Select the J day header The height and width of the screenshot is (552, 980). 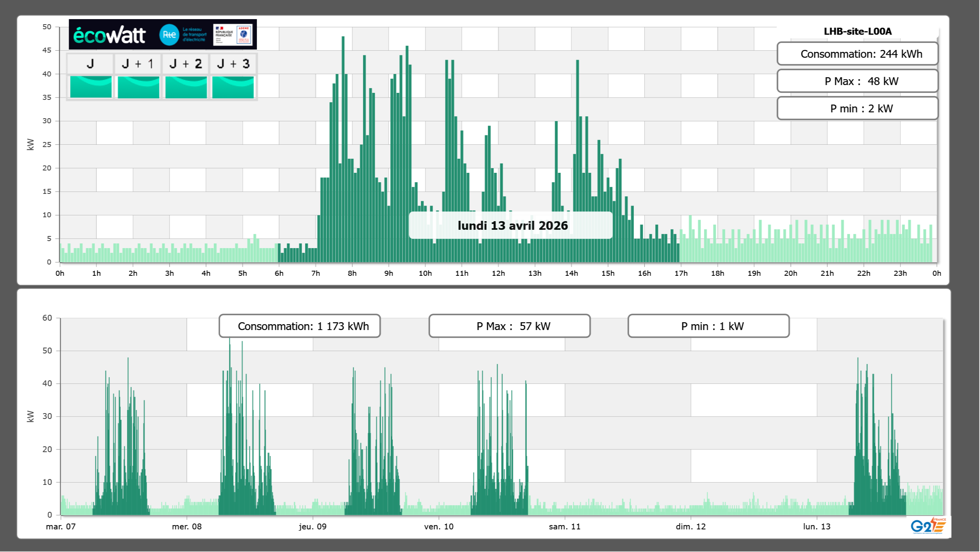click(x=90, y=64)
